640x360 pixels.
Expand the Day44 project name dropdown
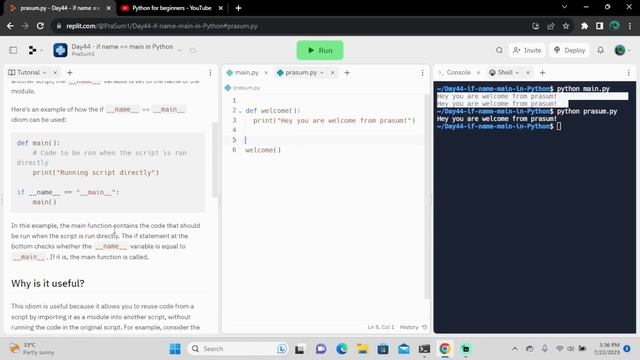tap(179, 50)
